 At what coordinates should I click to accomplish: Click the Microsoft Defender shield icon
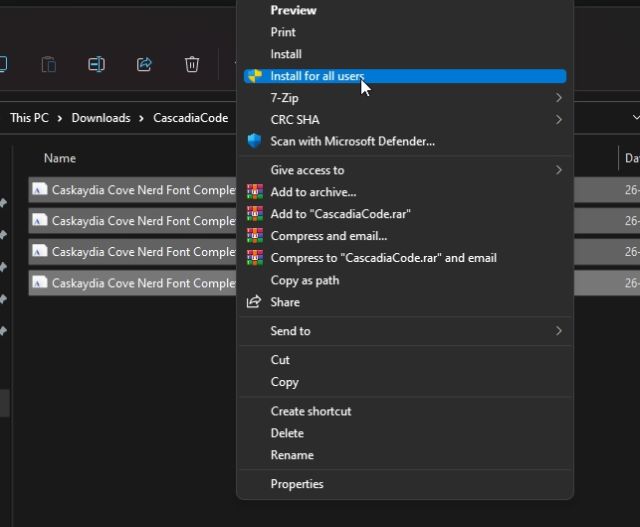(255, 141)
